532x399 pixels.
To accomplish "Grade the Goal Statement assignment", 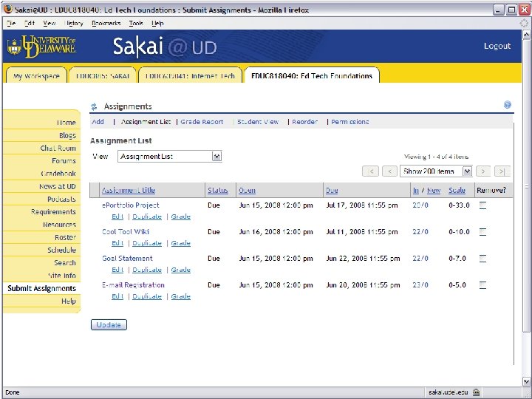I will [180, 270].
